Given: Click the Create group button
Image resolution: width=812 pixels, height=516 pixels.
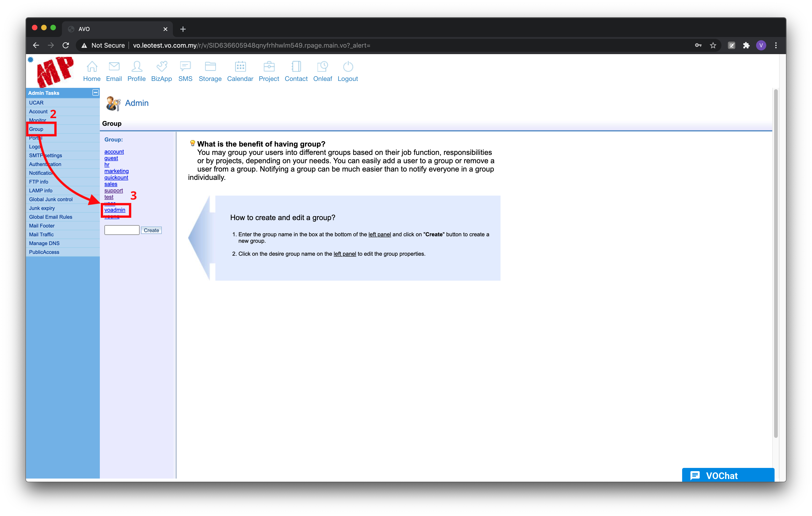Looking at the screenshot, I should click(151, 230).
